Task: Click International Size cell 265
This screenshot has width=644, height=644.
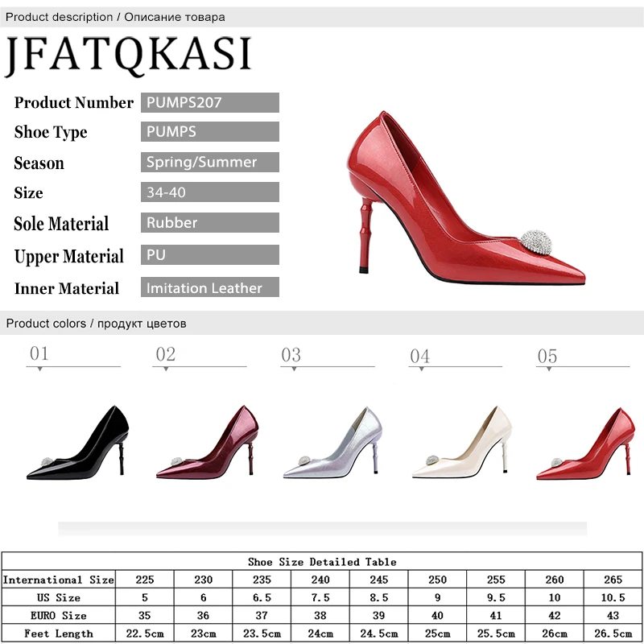Action: tap(613, 580)
